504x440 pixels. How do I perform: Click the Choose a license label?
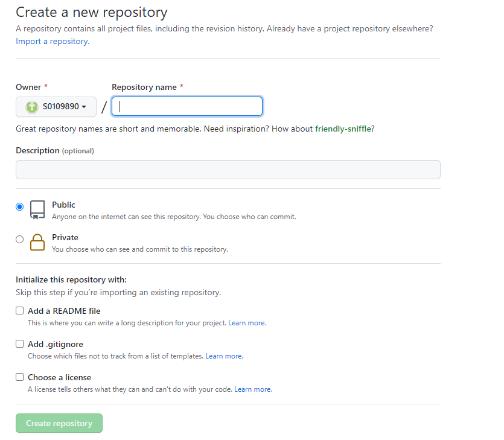coord(60,377)
